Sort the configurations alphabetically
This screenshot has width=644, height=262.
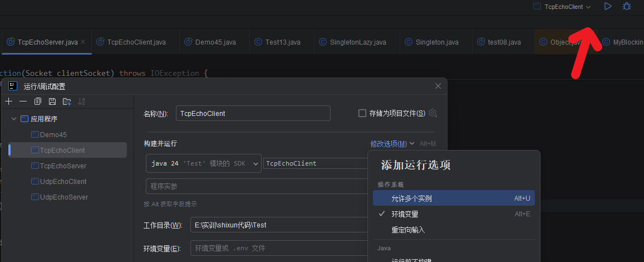[x=81, y=101]
